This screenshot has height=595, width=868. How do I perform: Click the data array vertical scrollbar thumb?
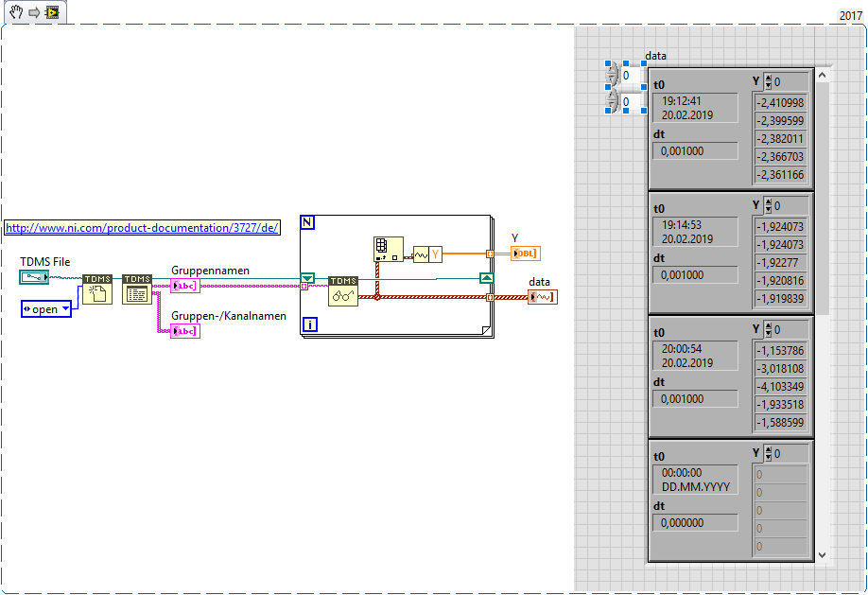click(x=822, y=199)
